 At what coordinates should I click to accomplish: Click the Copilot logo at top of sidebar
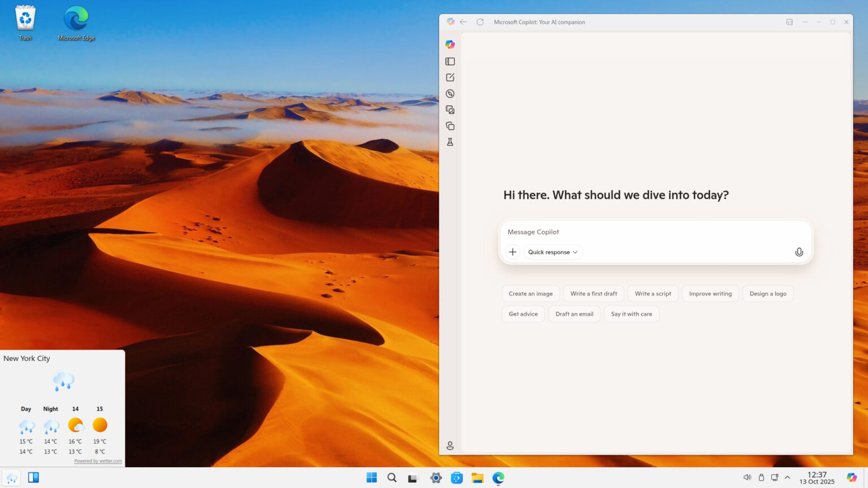click(x=449, y=44)
